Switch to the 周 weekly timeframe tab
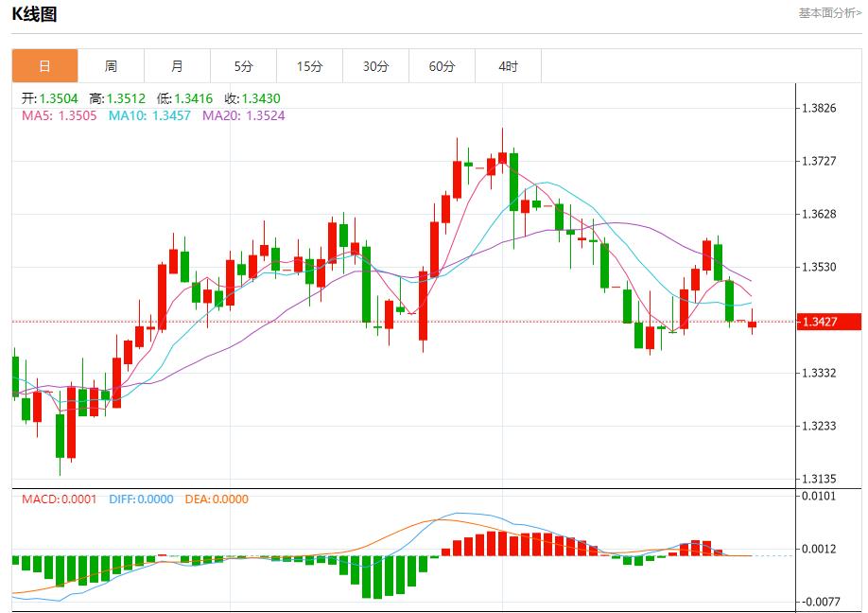Image resolution: width=868 pixels, height=613 pixels. (x=111, y=66)
